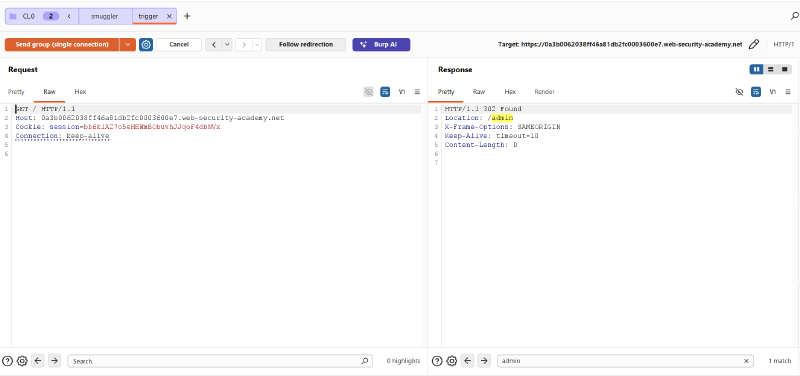Click Send group (single connection) button
This screenshot has width=800, height=376.
tap(62, 45)
